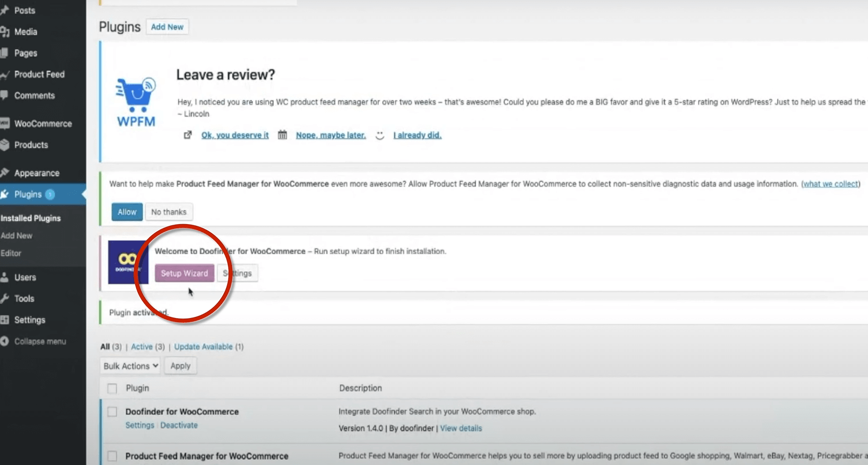The width and height of the screenshot is (868, 465).
Task: Click the Posts pin icon in sidebar
Action: pyautogui.click(x=5, y=10)
